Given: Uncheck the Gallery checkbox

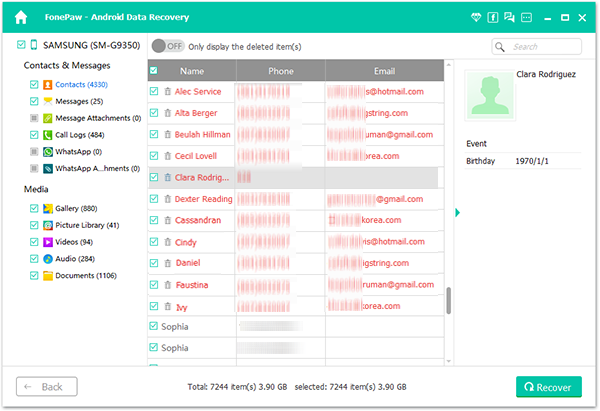Looking at the screenshot, I should (33, 208).
